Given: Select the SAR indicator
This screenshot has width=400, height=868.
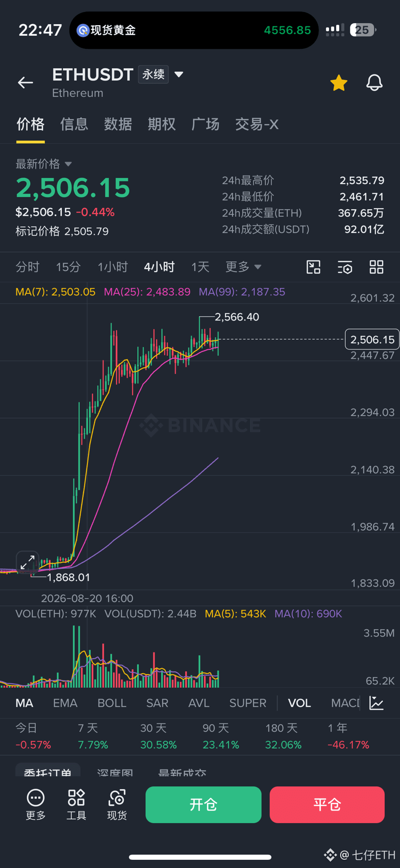Looking at the screenshot, I should 157,703.
